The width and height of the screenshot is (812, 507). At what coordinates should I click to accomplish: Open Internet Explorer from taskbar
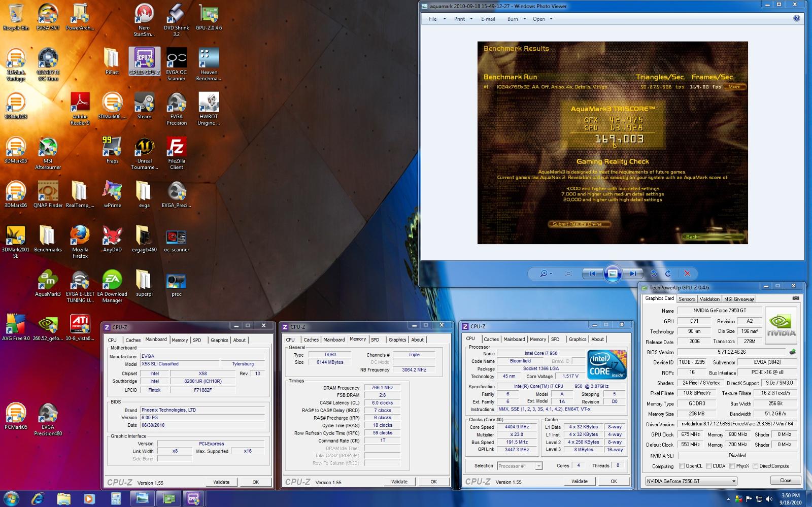tap(38, 499)
